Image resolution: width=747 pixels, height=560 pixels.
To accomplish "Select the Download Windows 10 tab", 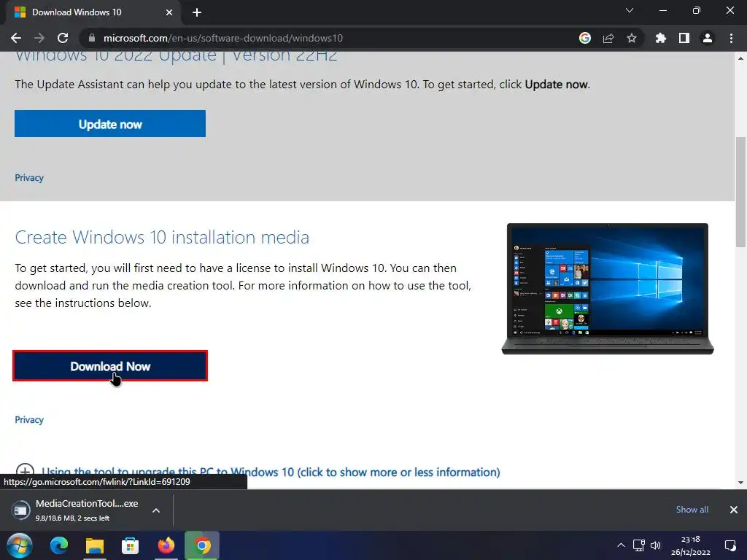I will [x=93, y=12].
